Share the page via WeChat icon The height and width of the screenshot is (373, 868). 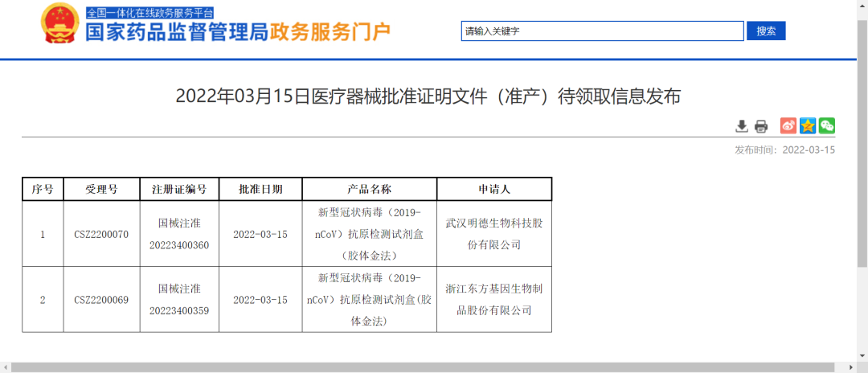pyautogui.click(x=827, y=125)
